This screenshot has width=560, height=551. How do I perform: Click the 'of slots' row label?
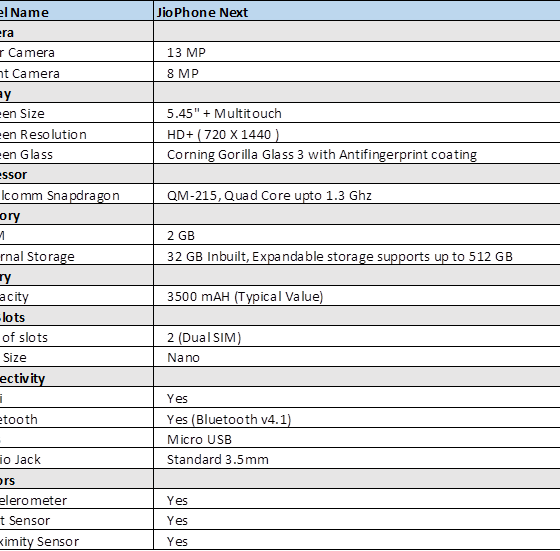[25, 337]
